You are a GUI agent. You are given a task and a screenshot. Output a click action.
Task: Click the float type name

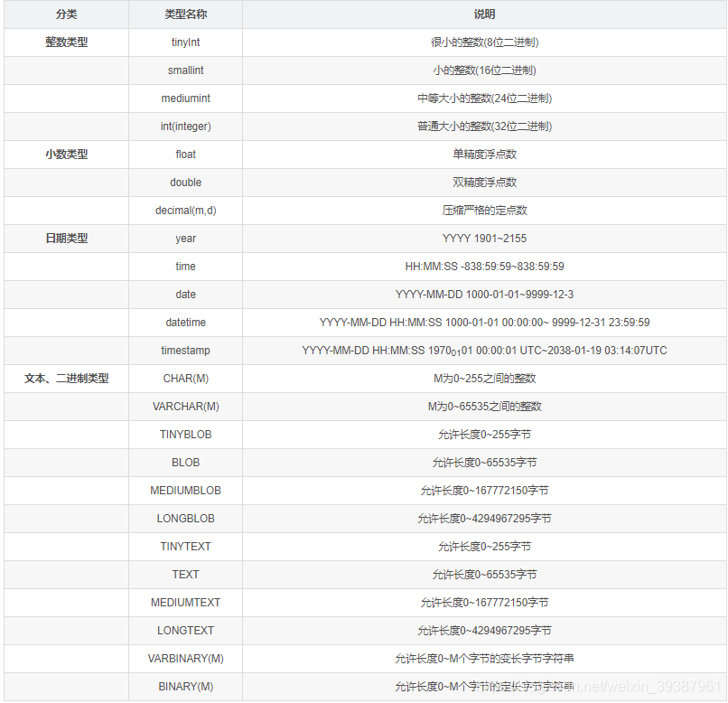(186, 155)
